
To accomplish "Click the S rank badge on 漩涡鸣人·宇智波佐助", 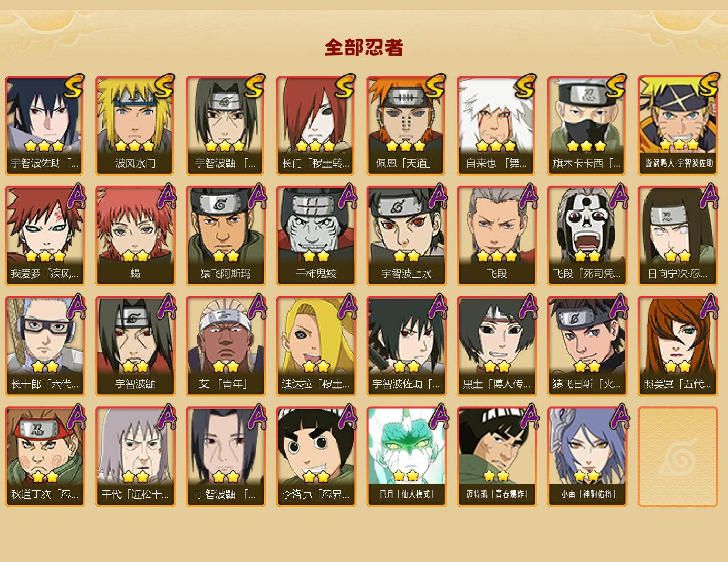I will coord(708,85).
